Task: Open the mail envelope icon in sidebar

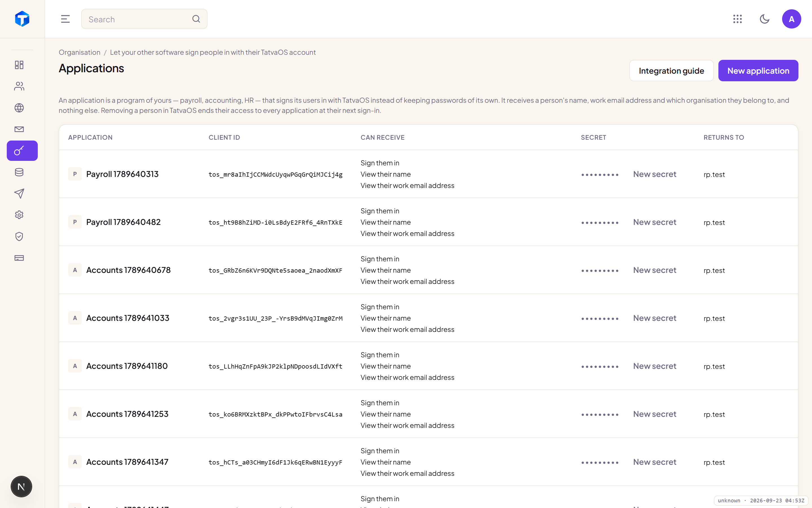Action: pos(19,129)
